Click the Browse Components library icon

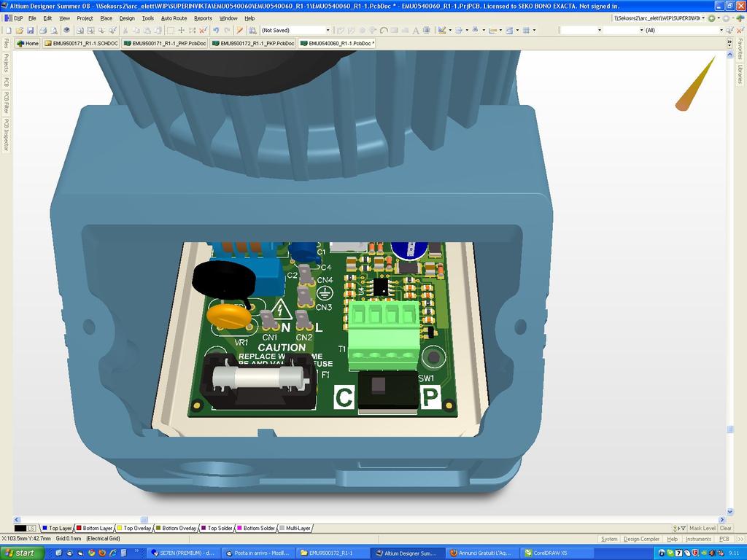[x=252, y=30]
